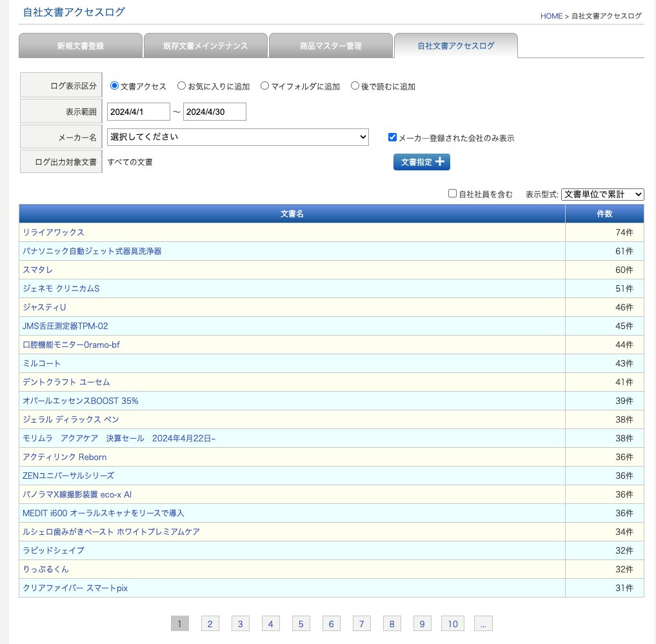Click the 31件 count cell
Viewport: 656px width, 644px height.
pos(604,588)
